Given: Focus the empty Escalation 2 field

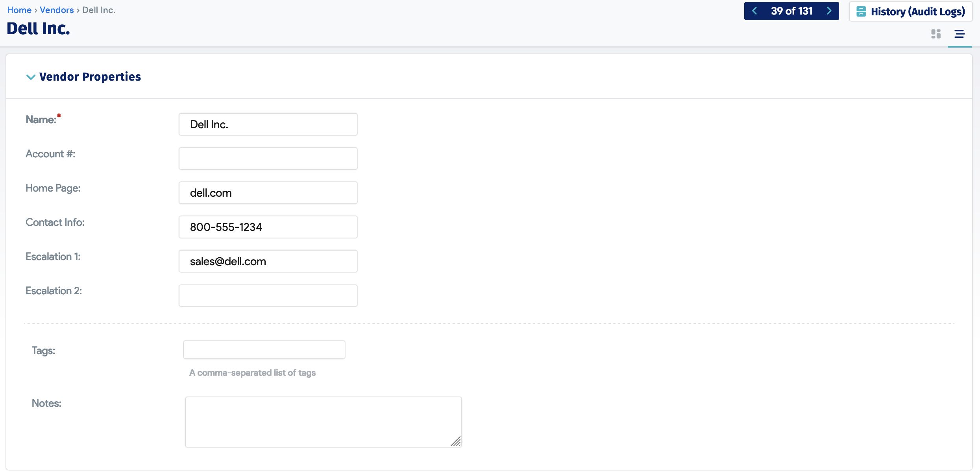Looking at the screenshot, I should pyautogui.click(x=268, y=295).
